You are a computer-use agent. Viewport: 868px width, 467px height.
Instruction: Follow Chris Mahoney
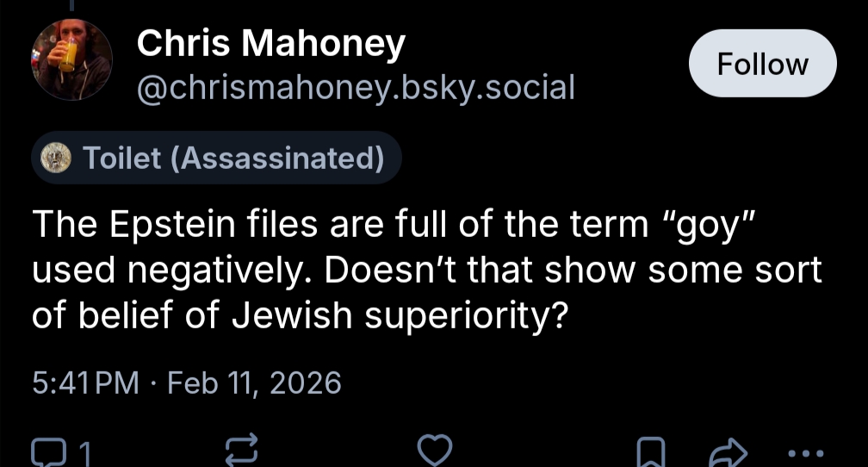tap(762, 64)
